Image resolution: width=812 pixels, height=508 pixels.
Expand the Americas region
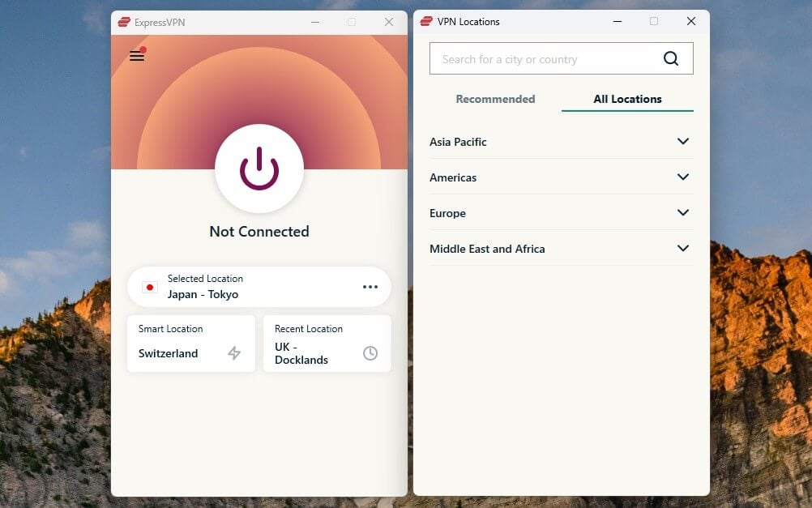click(559, 177)
